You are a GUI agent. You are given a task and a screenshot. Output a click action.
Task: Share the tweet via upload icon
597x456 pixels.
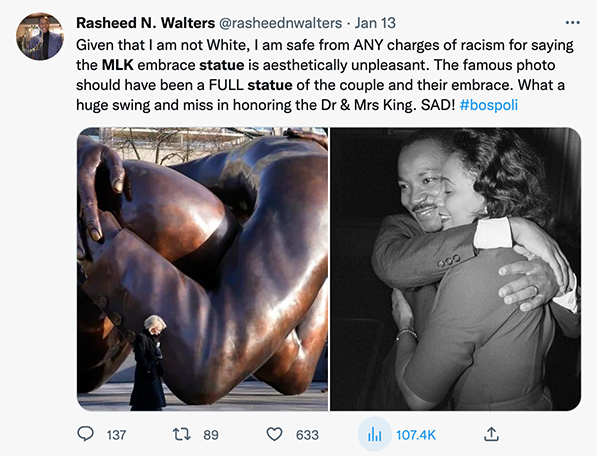[x=491, y=434]
